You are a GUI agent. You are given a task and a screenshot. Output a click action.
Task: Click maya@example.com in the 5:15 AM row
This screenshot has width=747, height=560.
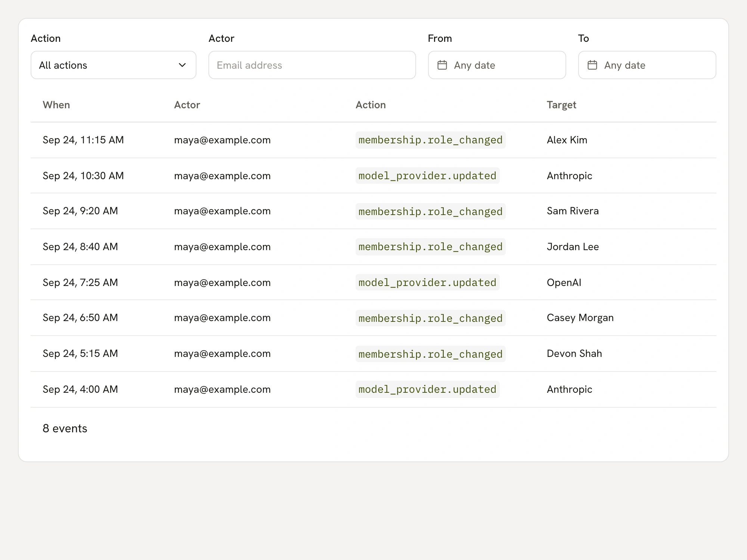[222, 354]
